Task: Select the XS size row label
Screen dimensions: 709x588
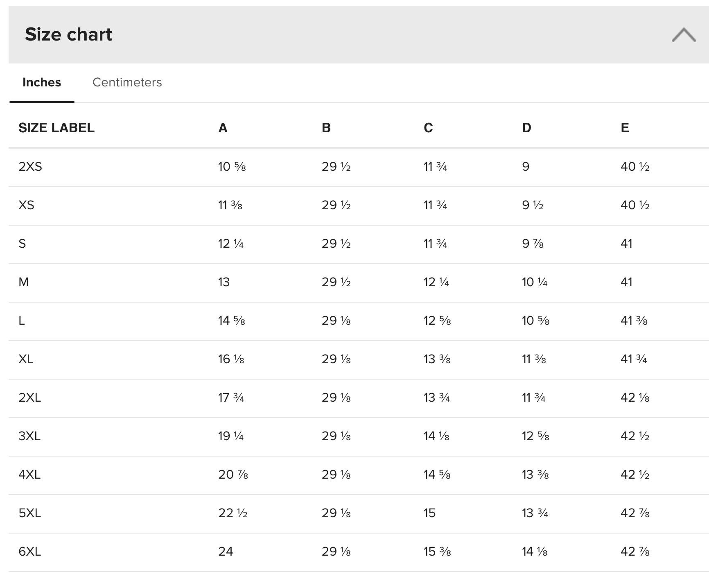Action: pyautogui.click(x=26, y=205)
